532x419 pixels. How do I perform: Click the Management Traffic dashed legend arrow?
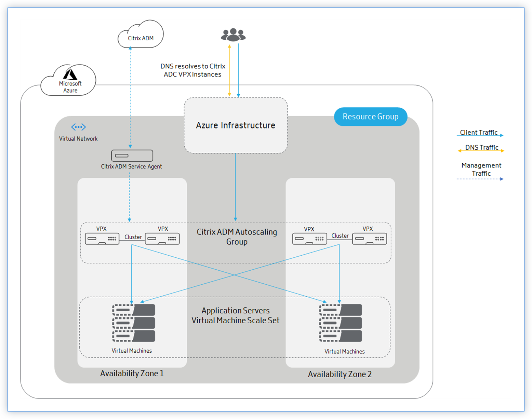(x=480, y=179)
